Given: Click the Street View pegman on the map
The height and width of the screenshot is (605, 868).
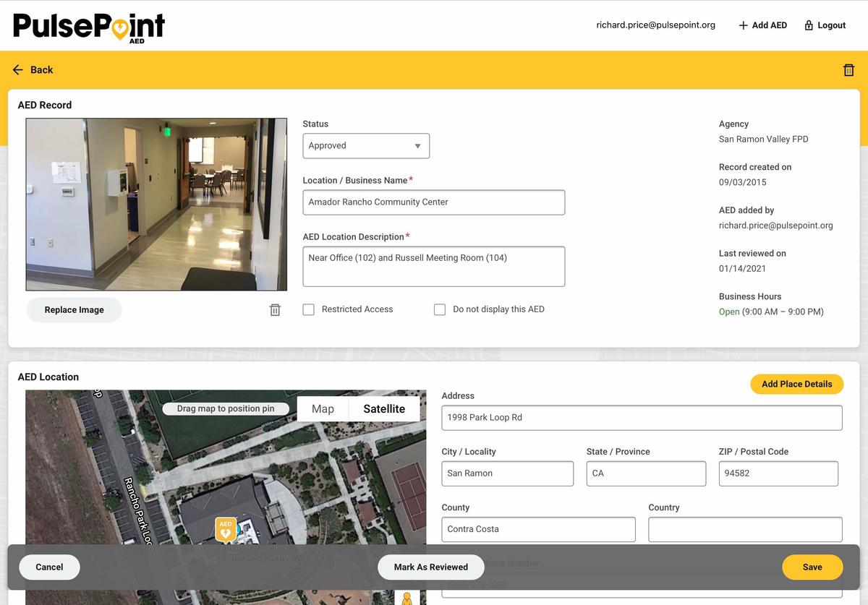Looking at the screenshot, I should click(x=407, y=598).
